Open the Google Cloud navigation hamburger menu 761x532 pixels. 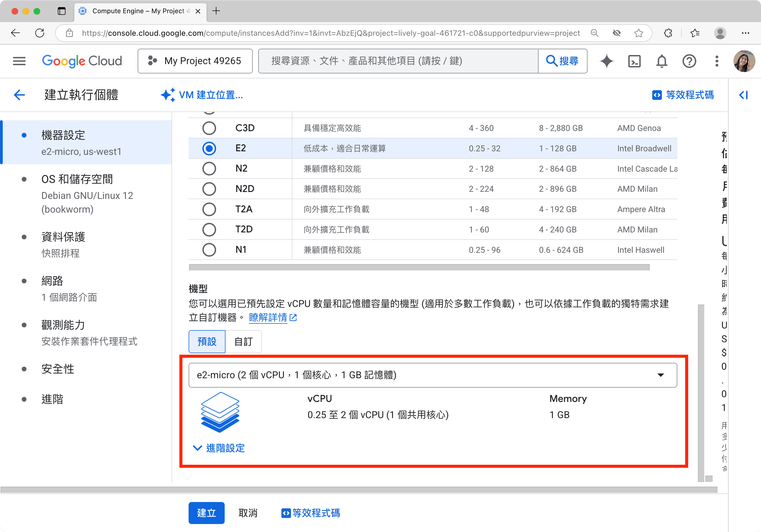click(19, 61)
